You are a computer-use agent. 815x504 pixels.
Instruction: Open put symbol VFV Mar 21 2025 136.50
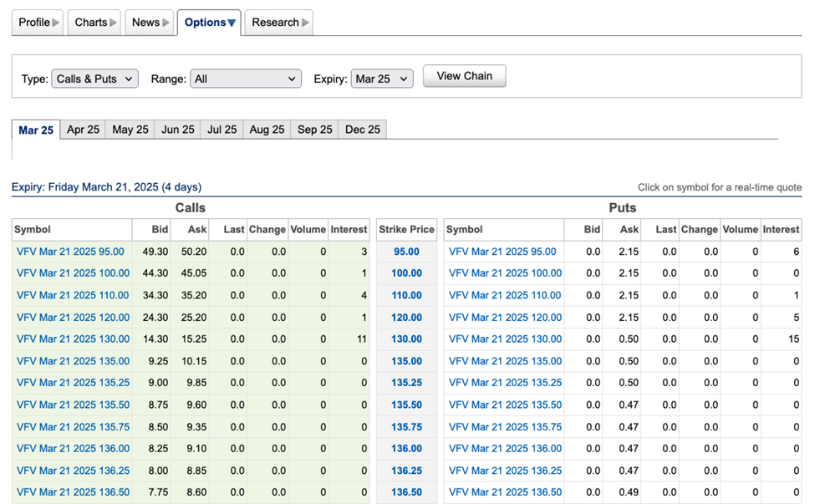coord(505,492)
